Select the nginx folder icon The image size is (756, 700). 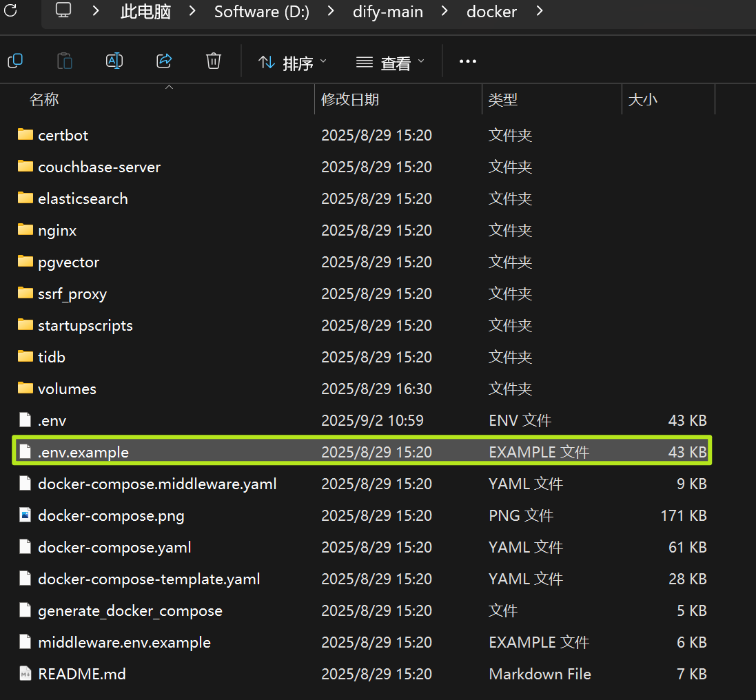[25, 229]
